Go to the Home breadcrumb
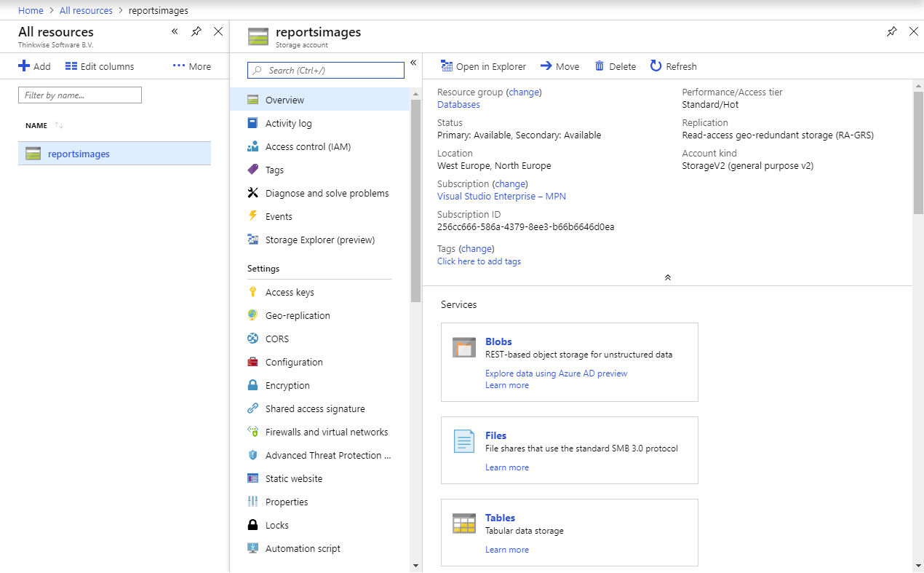Viewport: 924px width, 573px height. tap(31, 11)
